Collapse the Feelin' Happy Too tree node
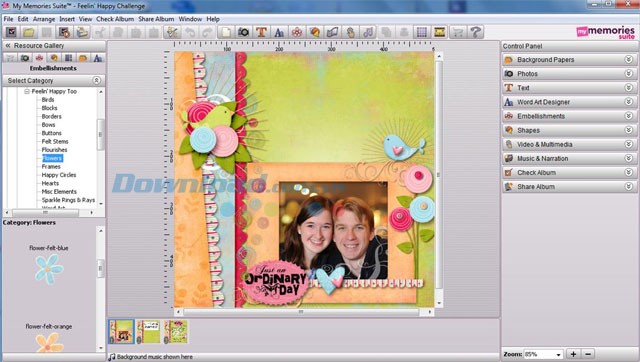 click(27, 91)
